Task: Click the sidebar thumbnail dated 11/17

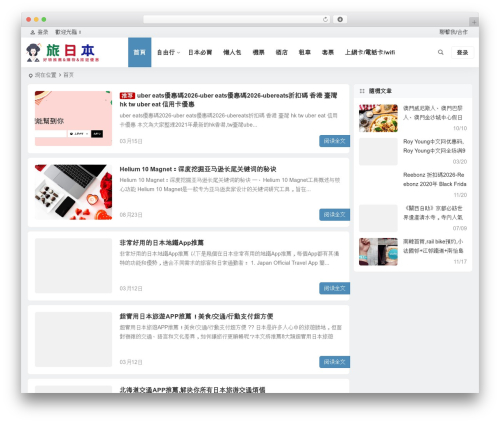Action: point(378,252)
